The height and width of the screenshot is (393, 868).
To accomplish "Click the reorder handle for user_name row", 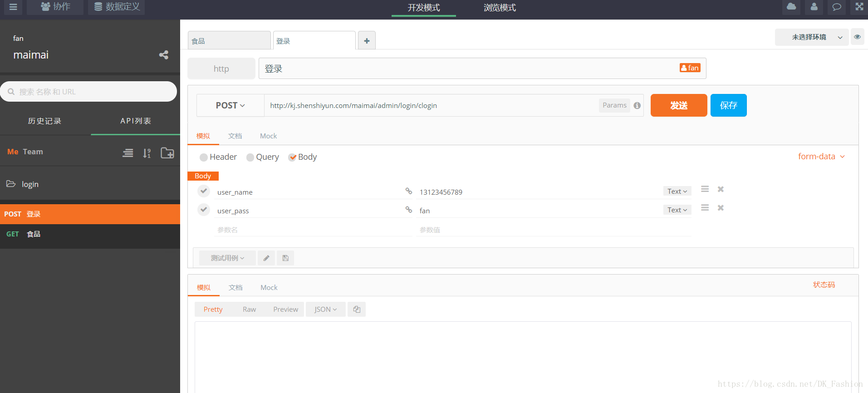I will [705, 189].
